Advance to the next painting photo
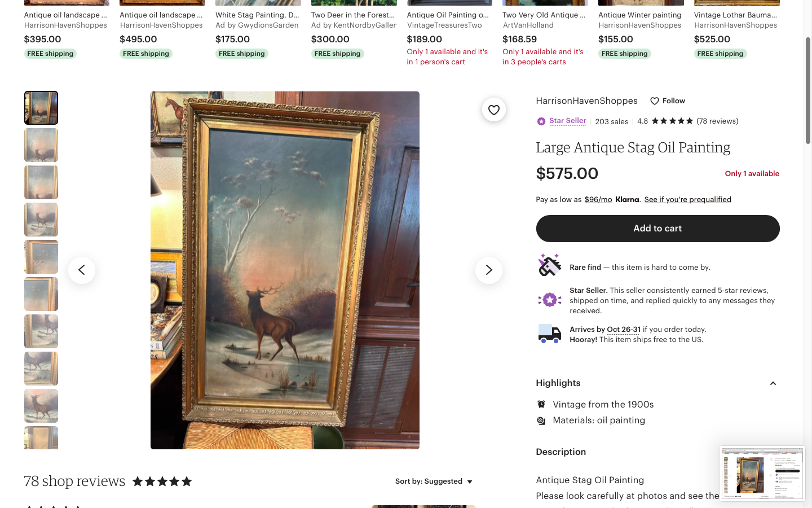 [x=488, y=270]
